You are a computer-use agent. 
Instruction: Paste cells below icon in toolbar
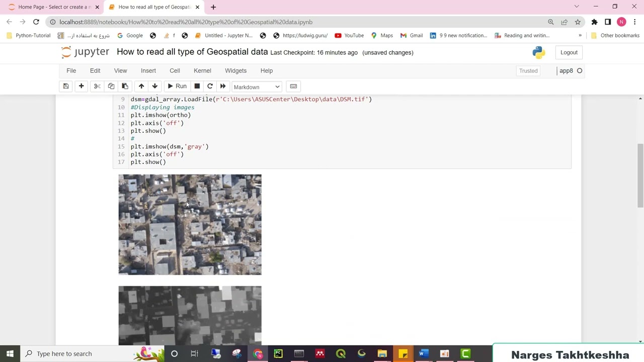point(125,86)
